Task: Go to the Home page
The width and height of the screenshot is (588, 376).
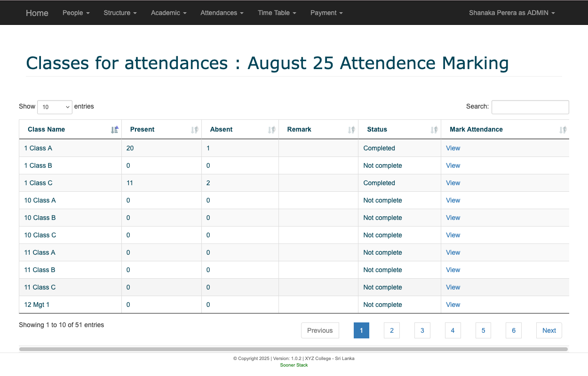Action: (x=37, y=13)
